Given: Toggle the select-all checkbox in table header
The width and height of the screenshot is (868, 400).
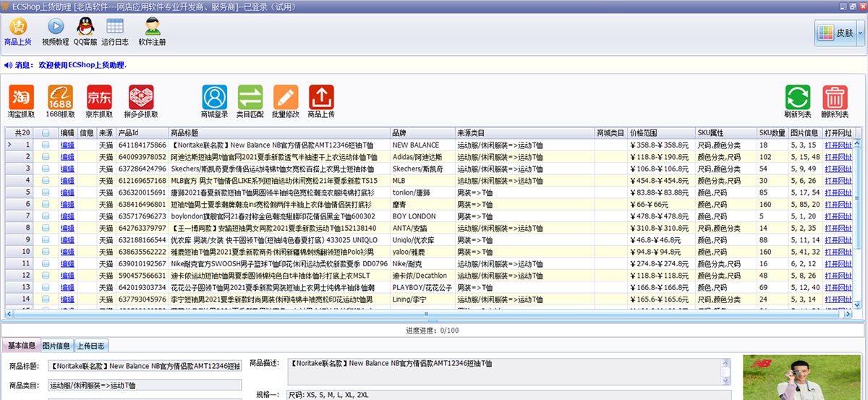Looking at the screenshot, I should pos(46,133).
